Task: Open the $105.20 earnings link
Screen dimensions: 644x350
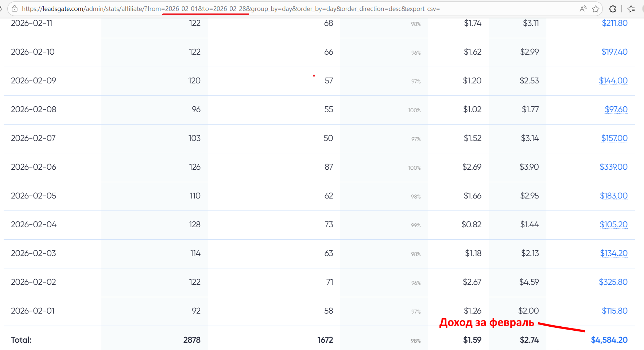Action: tap(614, 225)
